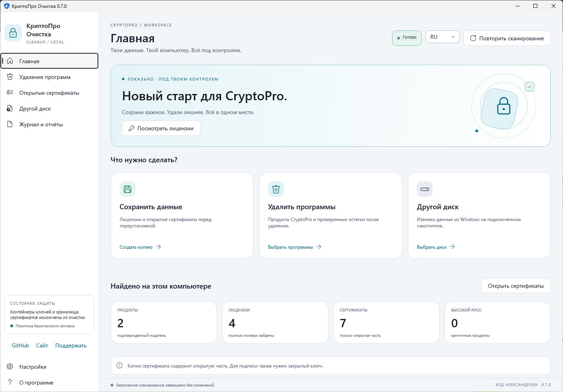Click the list icon beside Открытые сертификаты

[x=10, y=92]
